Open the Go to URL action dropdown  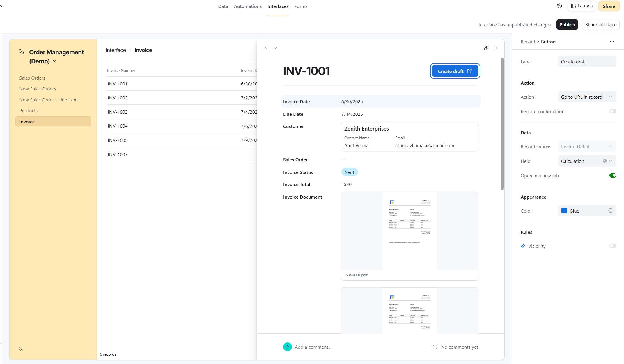point(587,97)
